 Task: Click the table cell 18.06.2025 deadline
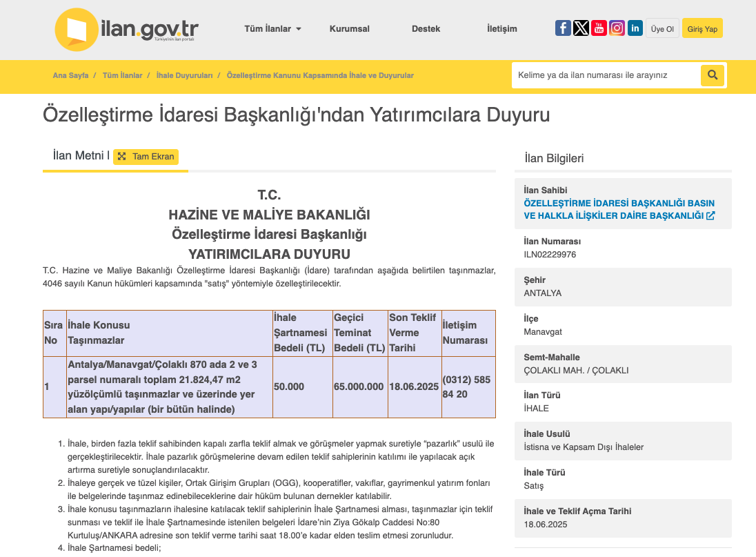tap(414, 387)
